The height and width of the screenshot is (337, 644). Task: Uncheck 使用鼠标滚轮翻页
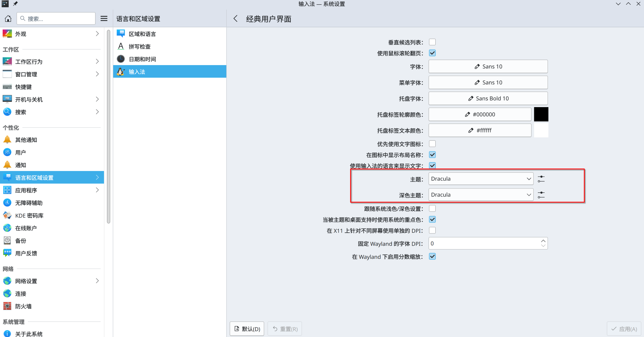432,53
